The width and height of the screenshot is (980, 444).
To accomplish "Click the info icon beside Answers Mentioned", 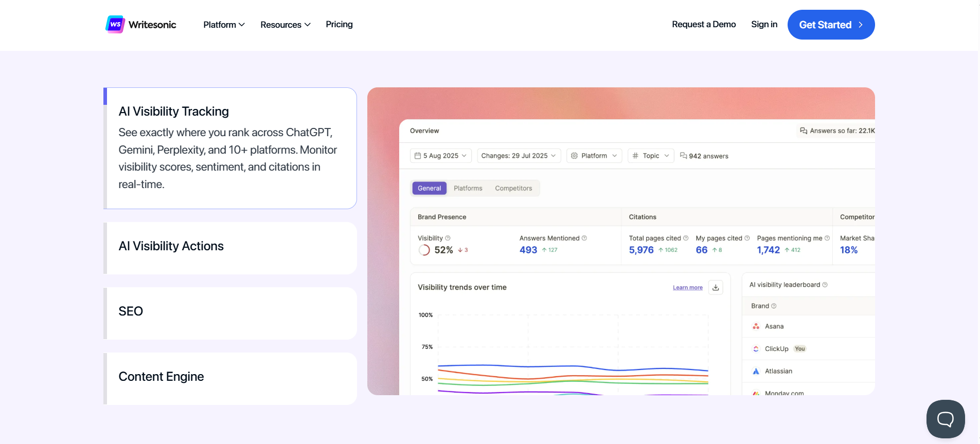I will point(584,238).
